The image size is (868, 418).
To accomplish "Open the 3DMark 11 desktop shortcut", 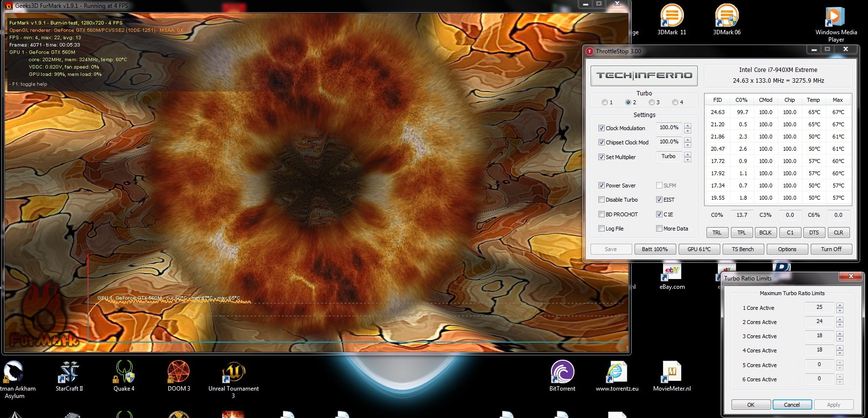I will [x=672, y=20].
